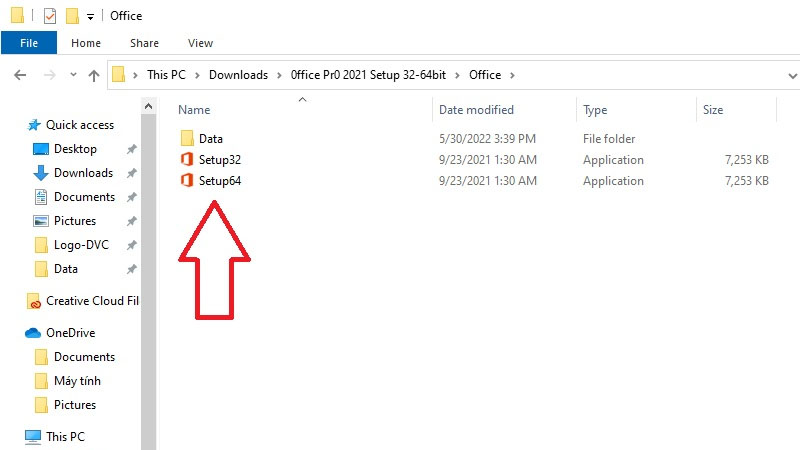Click the Up one level arrow
This screenshot has height=450, width=800.
(94, 75)
